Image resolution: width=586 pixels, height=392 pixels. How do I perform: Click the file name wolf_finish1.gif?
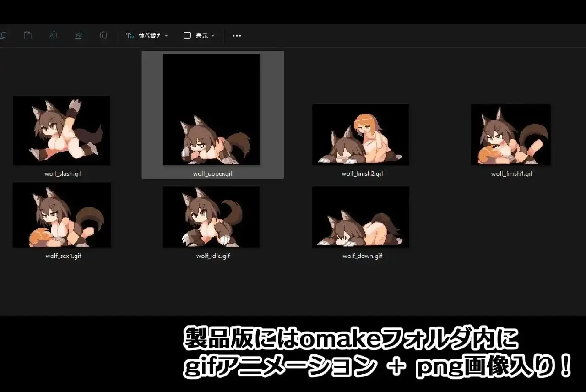512,174
